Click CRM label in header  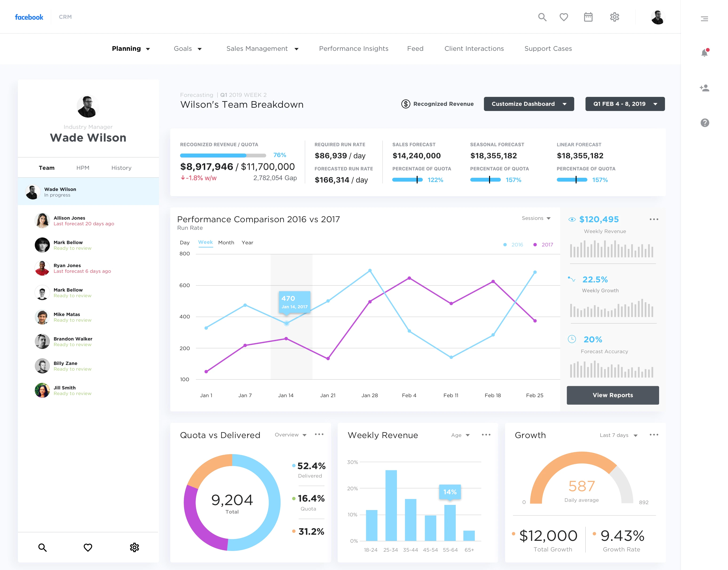[65, 17]
